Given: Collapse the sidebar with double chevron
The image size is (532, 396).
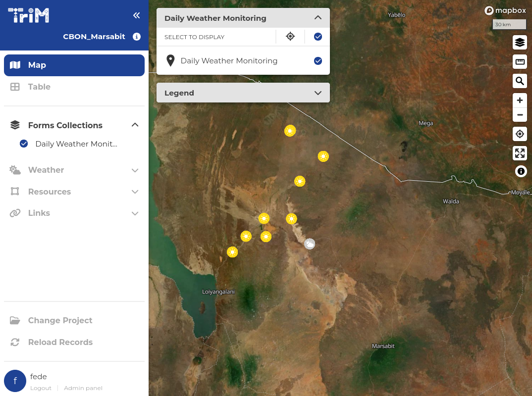Looking at the screenshot, I should point(137,15).
